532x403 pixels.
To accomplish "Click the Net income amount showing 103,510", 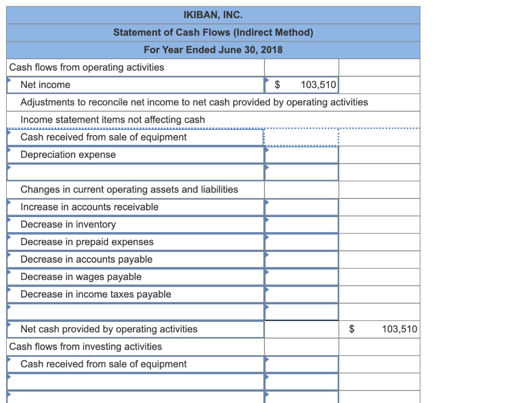I will pyautogui.click(x=301, y=85).
